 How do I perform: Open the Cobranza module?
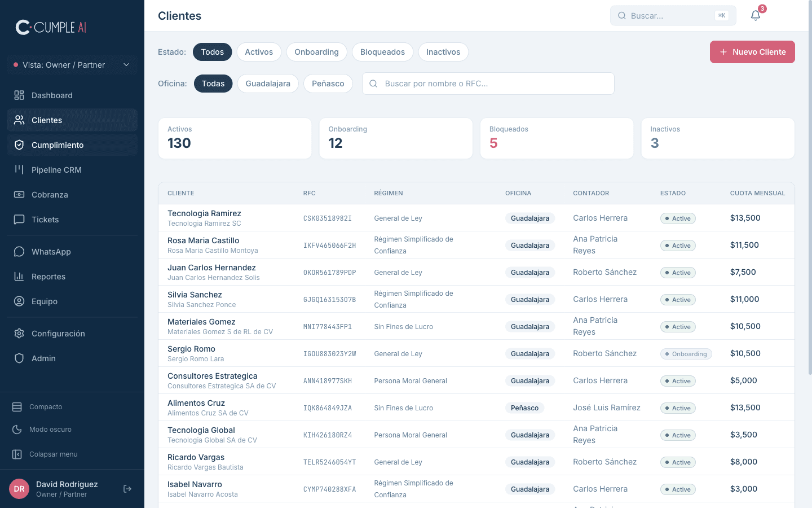click(50, 194)
